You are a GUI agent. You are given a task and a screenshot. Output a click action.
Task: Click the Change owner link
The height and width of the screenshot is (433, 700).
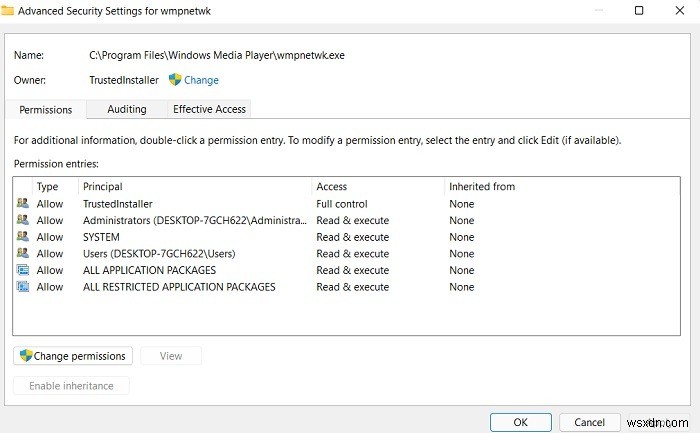point(201,80)
